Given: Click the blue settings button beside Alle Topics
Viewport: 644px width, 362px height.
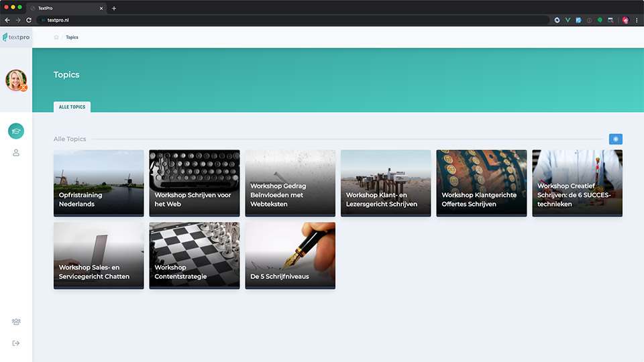Looking at the screenshot, I should 615,139.
